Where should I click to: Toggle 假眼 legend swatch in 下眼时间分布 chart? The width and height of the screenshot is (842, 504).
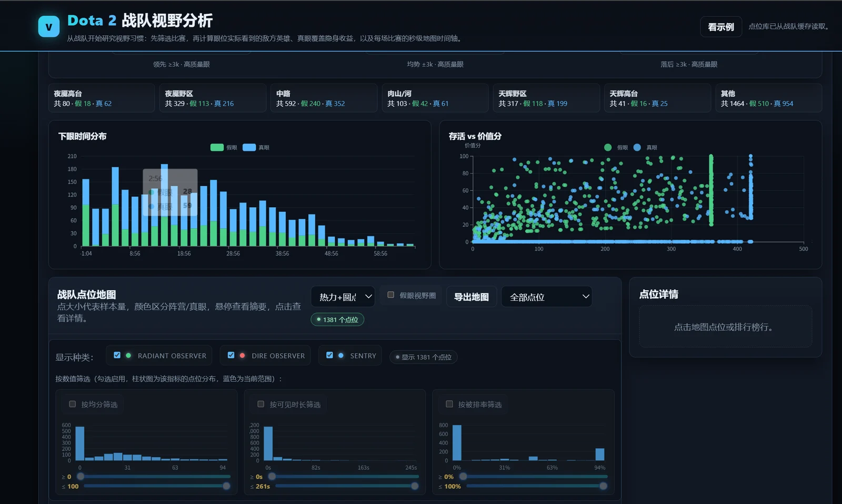click(x=217, y=147)
